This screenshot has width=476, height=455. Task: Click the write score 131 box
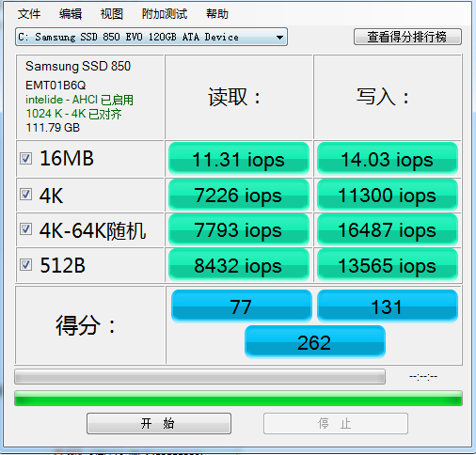tap(388, 306)
